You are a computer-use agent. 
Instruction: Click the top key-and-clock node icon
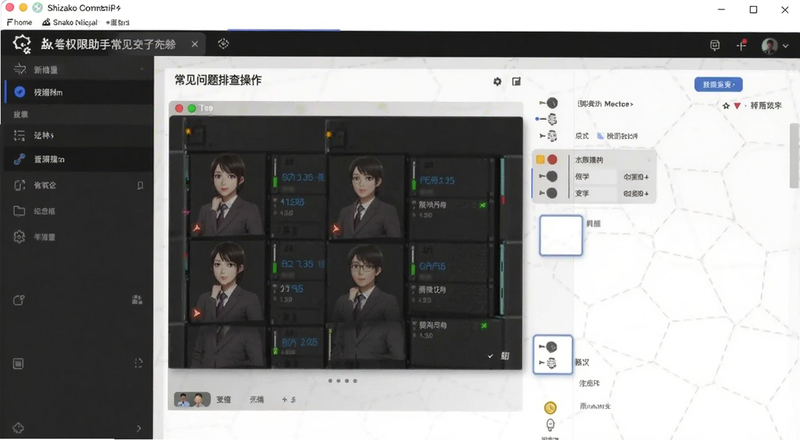549,103
